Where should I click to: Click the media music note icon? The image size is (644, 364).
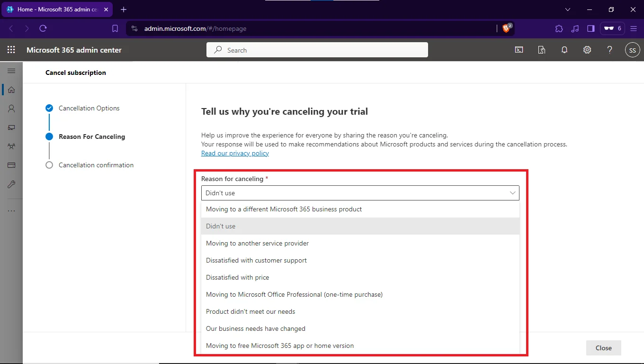(575, 28)
